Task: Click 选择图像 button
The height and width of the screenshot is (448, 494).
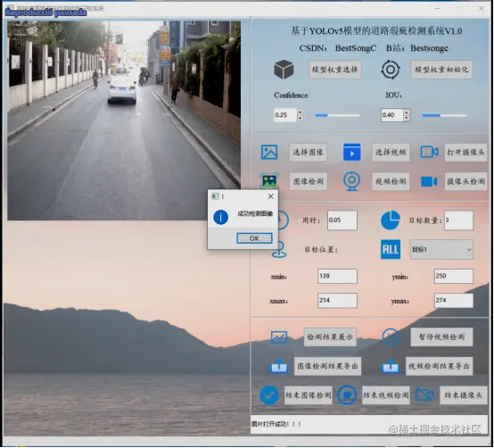Action: [309, 153]
